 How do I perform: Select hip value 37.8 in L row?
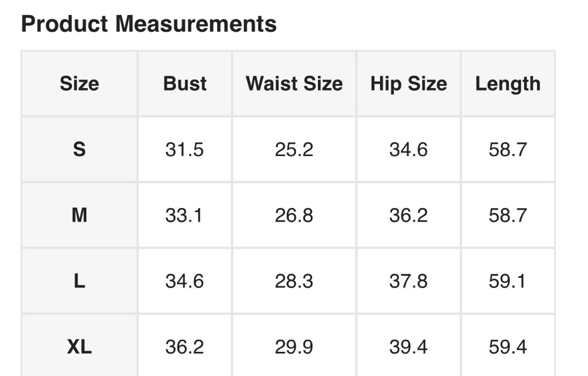(408, 281)
